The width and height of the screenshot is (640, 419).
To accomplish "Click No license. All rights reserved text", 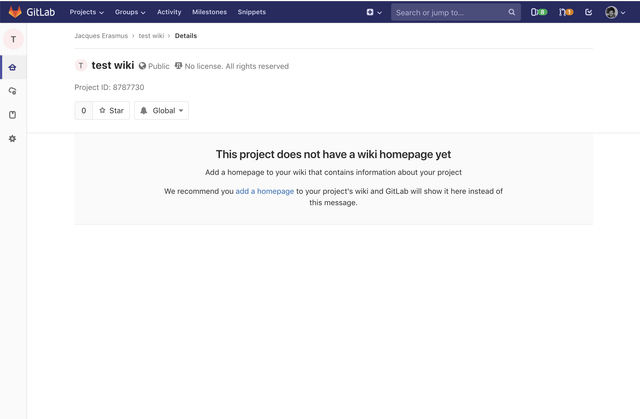I will point(236,66).
